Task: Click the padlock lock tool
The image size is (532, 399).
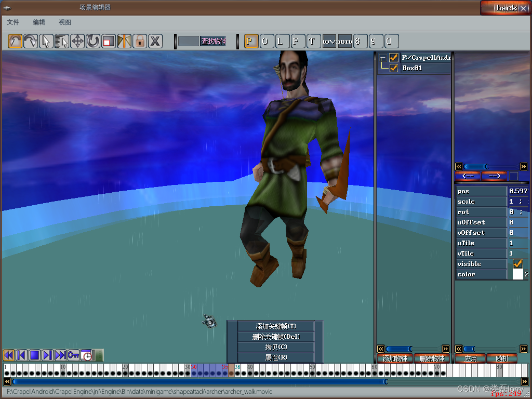Action: [140, 42]
